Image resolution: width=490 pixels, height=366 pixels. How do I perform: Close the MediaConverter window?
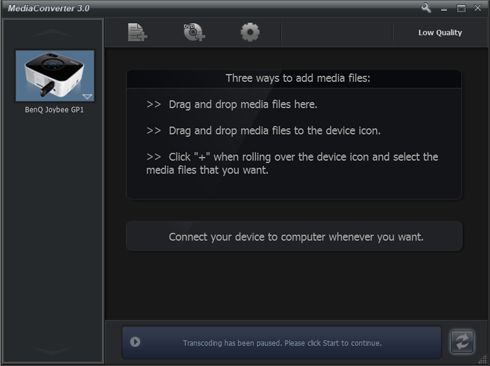coord(478,8)
